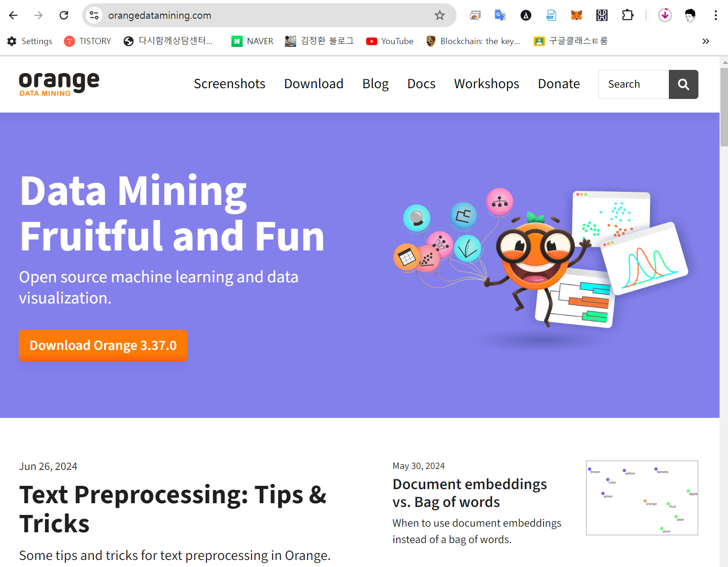
Task: Open the TISTORY bookmark
Action: (x=88, y=41)
